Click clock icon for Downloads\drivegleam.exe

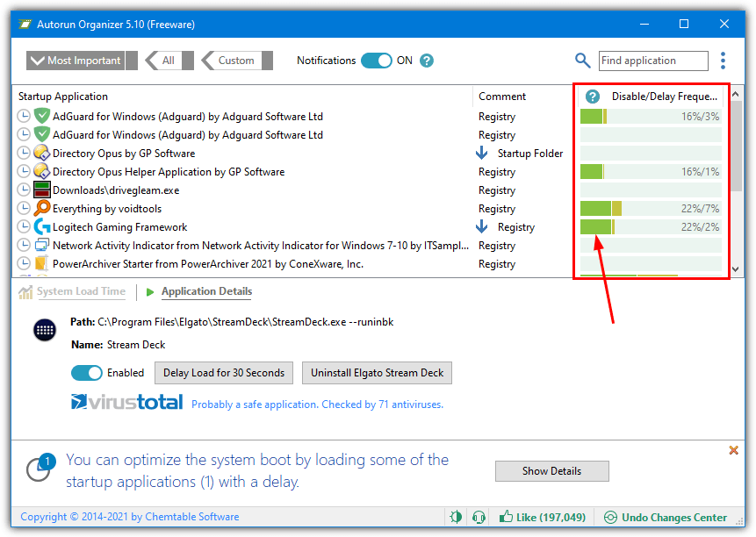click(x=23, y=190)
